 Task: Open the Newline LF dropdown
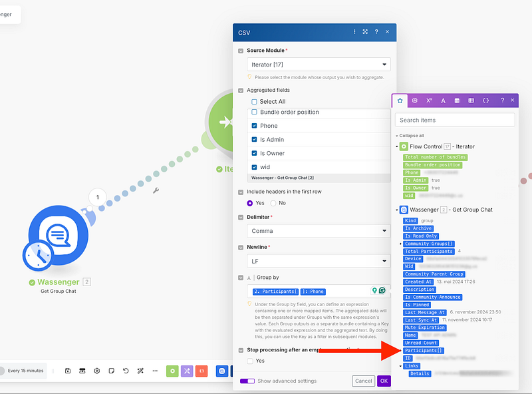319,262
